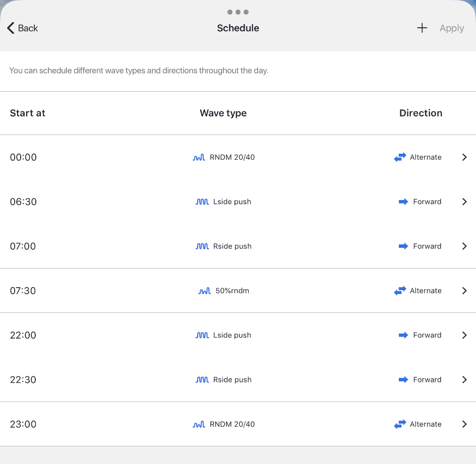476x464 pixels.
Task: Click the pulse wave icon in 07:00 row
Action: point(202,246)
